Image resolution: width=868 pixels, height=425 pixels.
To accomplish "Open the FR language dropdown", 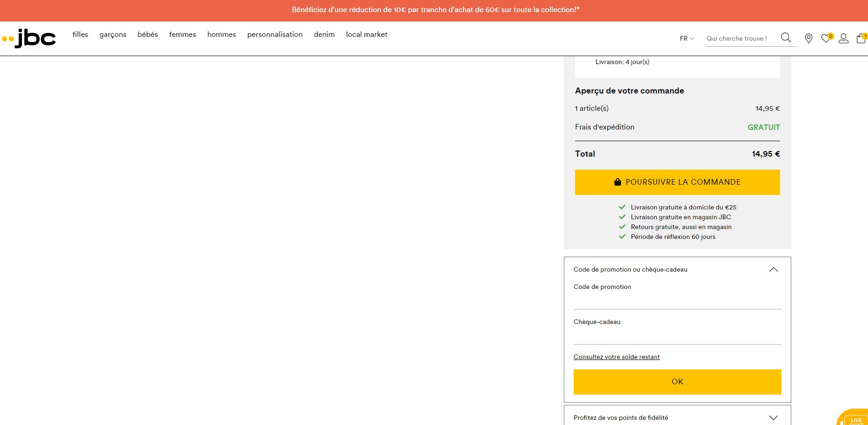I will coord(686,39).
